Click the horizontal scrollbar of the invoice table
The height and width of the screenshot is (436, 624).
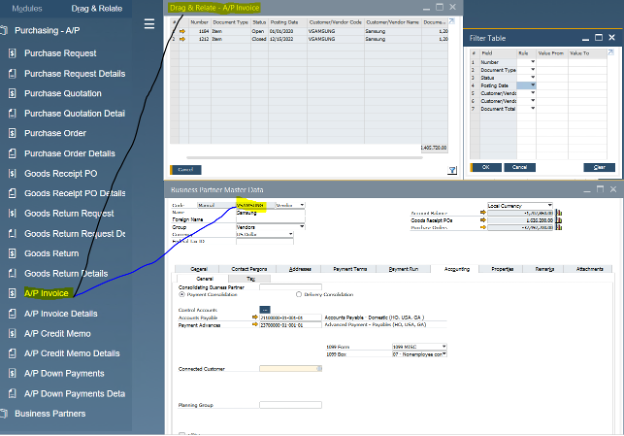tap(304, 158)
